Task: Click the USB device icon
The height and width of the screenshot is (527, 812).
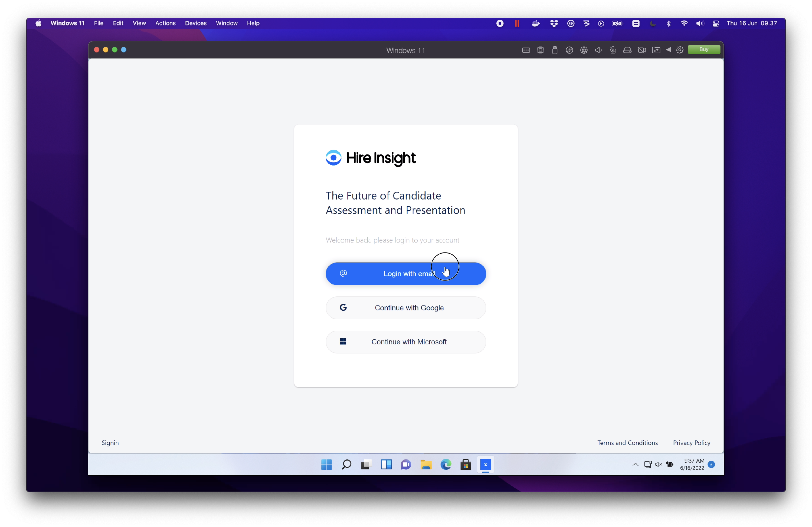Action: pyautogui.click(x=555, y=50)
